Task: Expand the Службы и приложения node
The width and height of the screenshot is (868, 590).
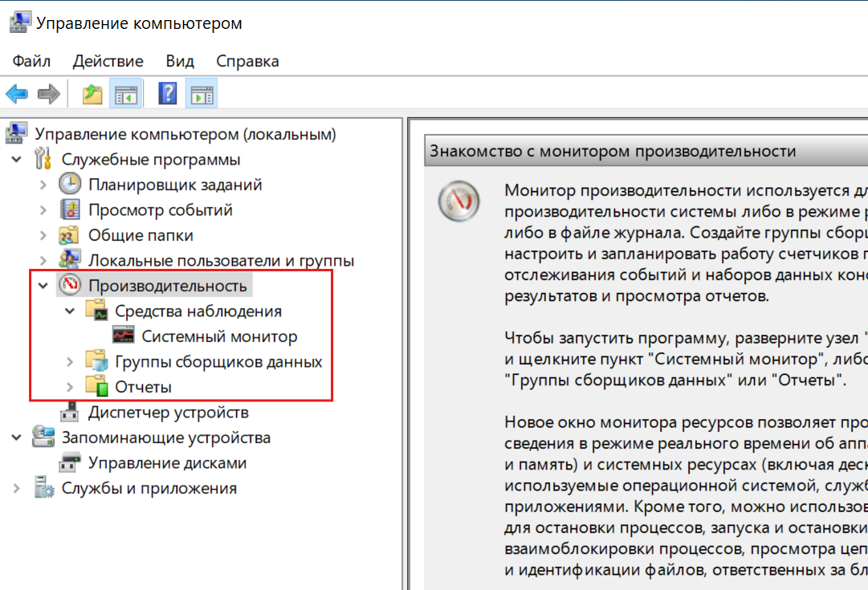Action: click(17, 488)
